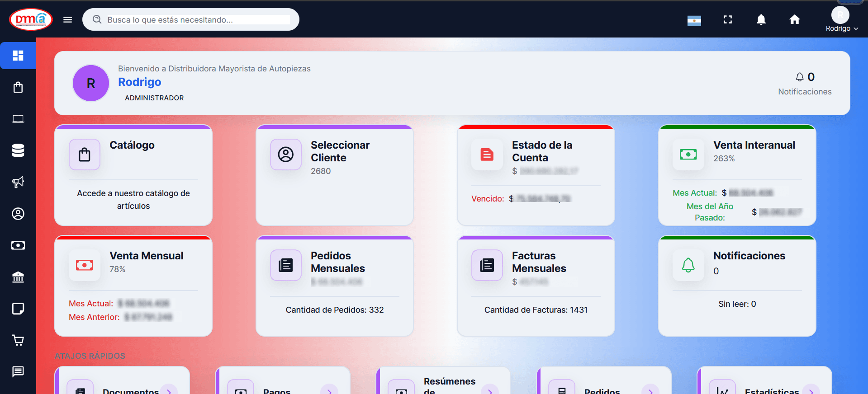Open the user circle sidebar icon
Viewport: 868px width, 394px height.
(18, 214)
